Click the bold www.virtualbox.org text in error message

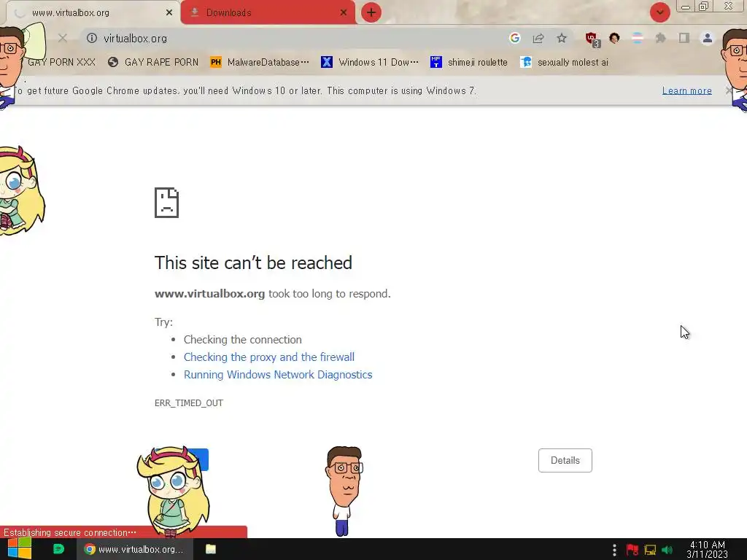pos(209,294)
